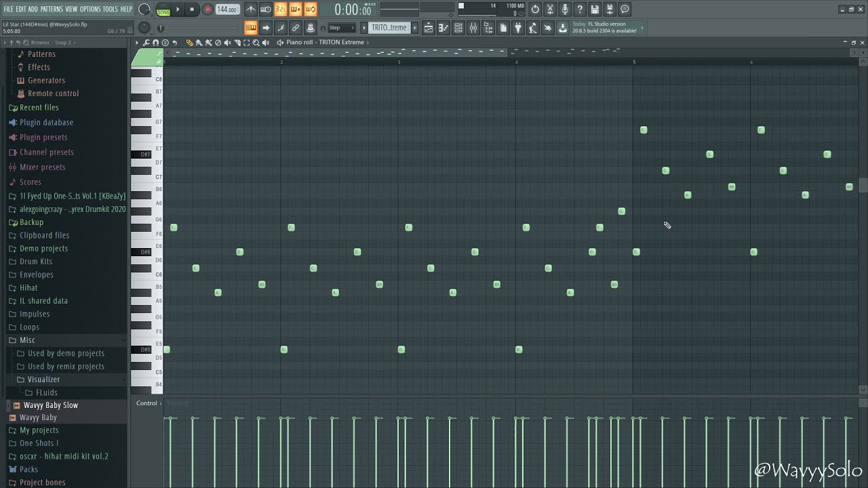Open the plugin picker plug icon
Screen dimensions: 868x488
[x=518, y=28]
